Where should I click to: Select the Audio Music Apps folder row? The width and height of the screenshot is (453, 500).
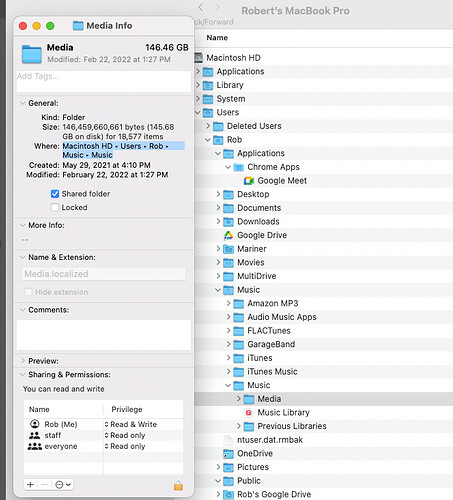tap(323, 317)
